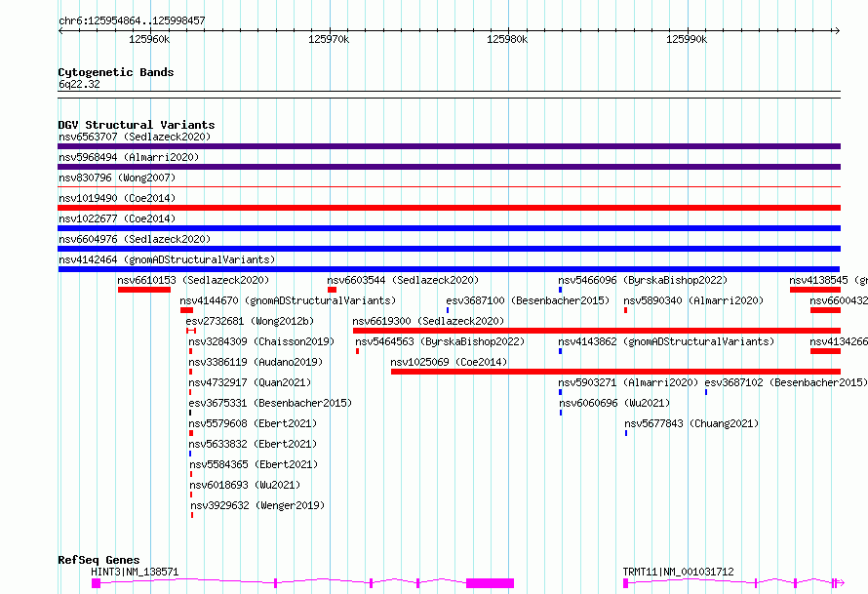Click the long red nsv1025069 Coe2014 bar
Screen dimensions: 868x594
pyautogui.click(x=614, y=372)
